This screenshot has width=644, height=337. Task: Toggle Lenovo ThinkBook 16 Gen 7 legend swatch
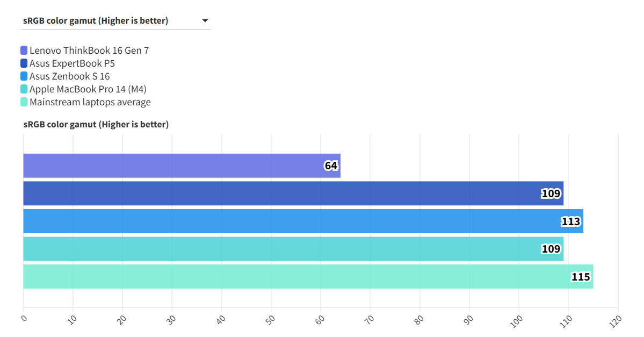click(24, 51)
